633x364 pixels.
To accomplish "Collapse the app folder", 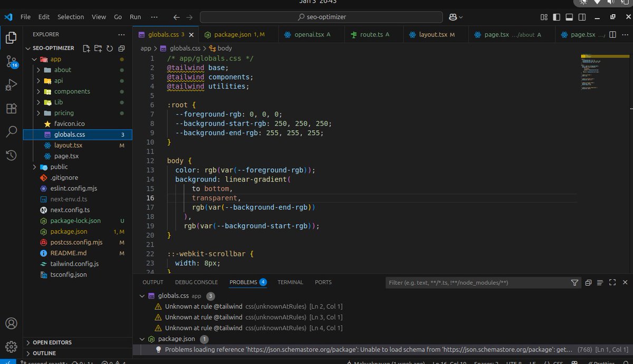I will (34, 59).
